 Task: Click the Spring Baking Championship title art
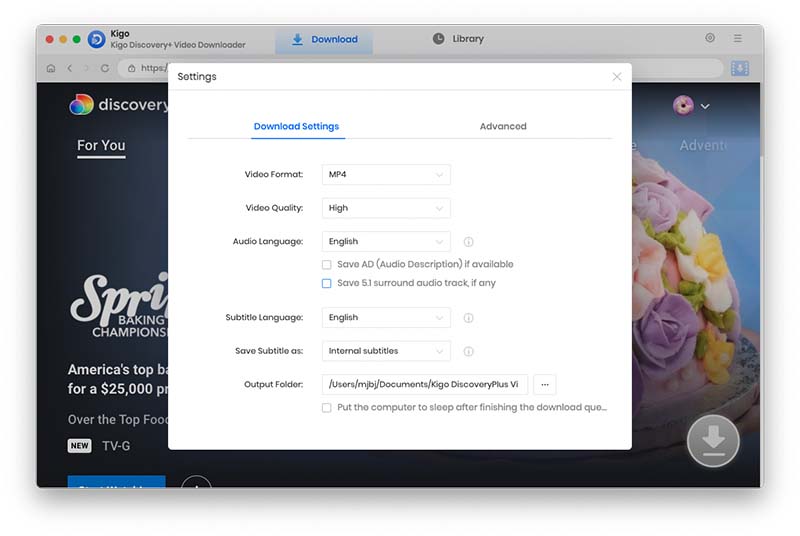click(x=119, y=306)
